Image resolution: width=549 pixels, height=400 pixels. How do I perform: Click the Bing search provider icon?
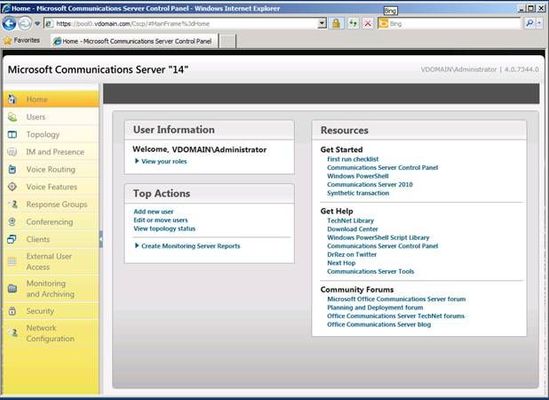pos(384,23)
